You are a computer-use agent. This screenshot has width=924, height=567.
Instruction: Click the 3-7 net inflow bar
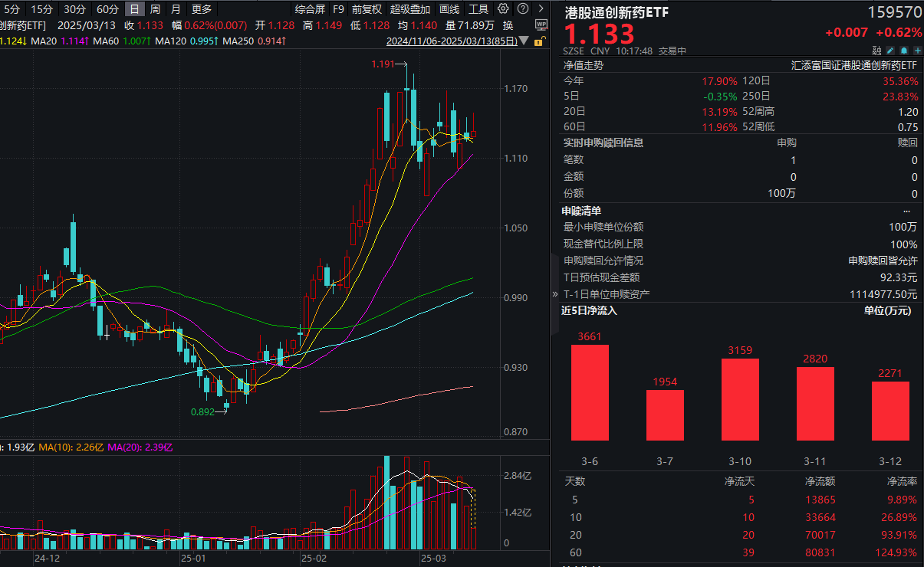pos(665,415)
